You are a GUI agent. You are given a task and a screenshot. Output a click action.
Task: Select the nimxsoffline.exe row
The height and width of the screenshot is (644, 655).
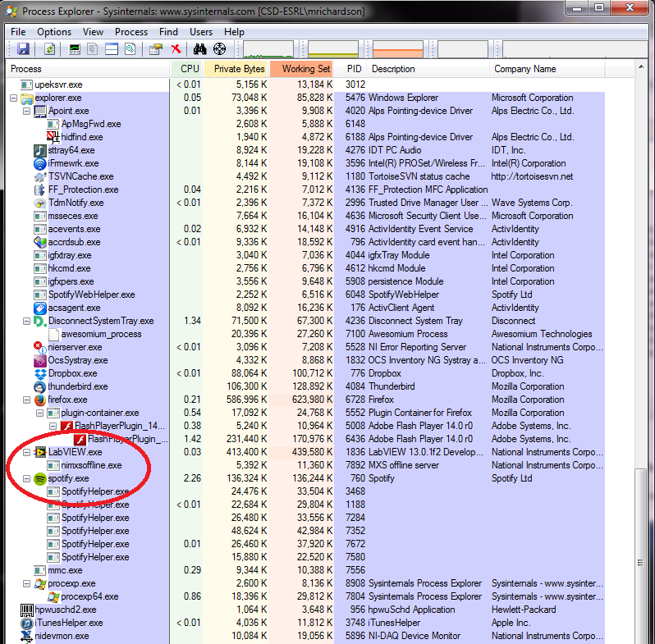305,465
